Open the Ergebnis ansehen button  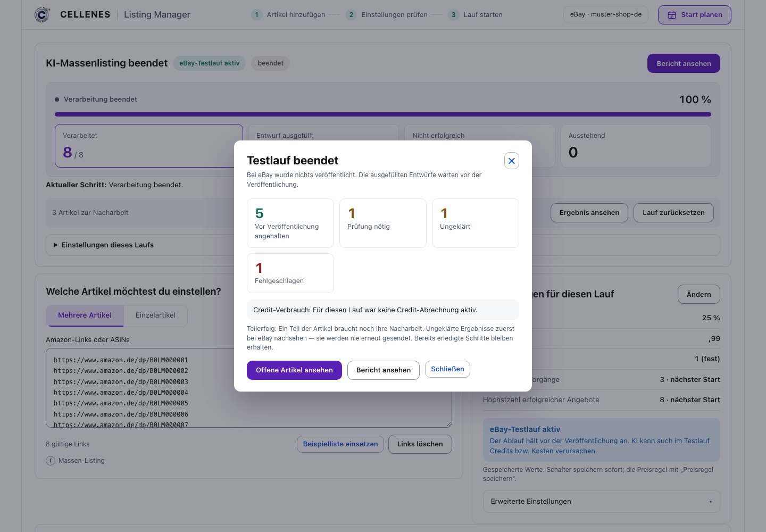tap(589, 213)
